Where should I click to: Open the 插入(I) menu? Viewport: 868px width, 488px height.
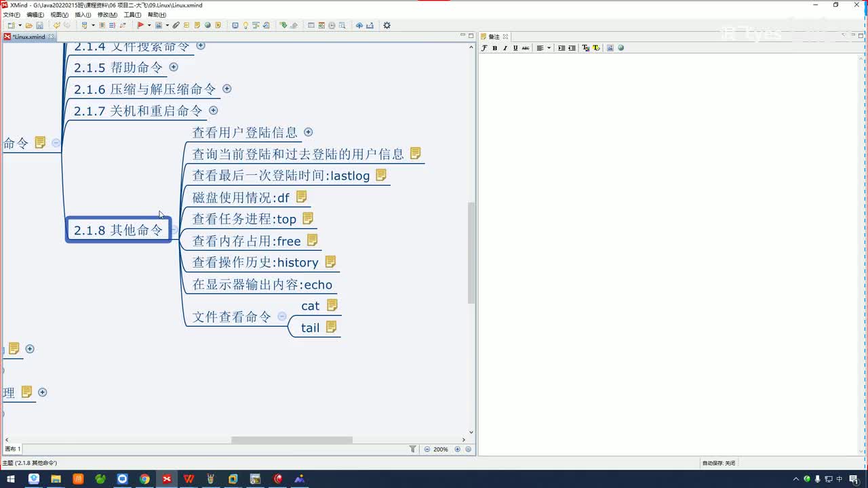83,14
